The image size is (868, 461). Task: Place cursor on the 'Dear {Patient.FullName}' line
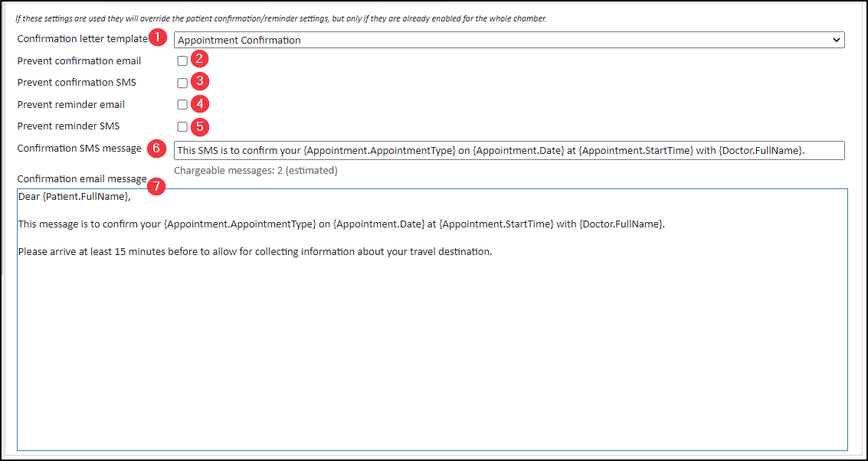pyautogui.click(x=74, y=197)
